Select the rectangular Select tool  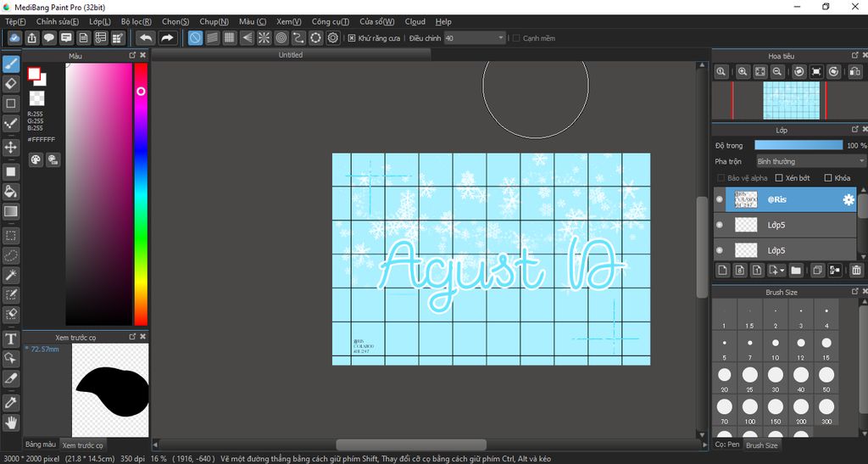pyautogui.click(x=10, y=236)
